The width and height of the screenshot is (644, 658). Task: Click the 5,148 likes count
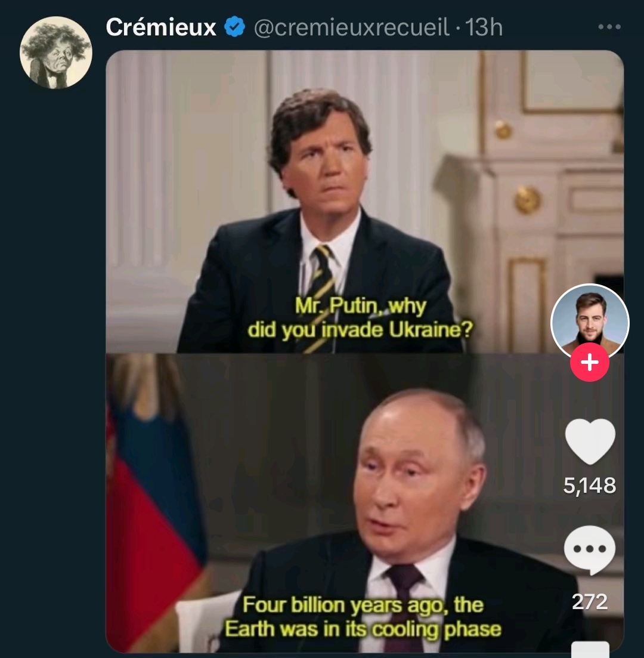(x=590, y=486)
